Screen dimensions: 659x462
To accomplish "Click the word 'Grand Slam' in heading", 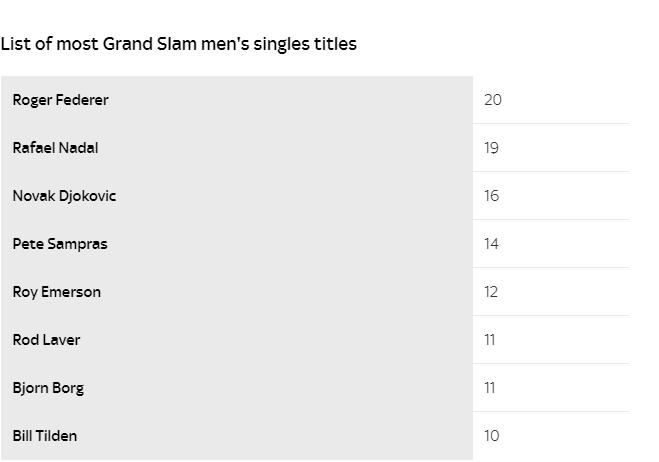I will click(x=150, y=44).
